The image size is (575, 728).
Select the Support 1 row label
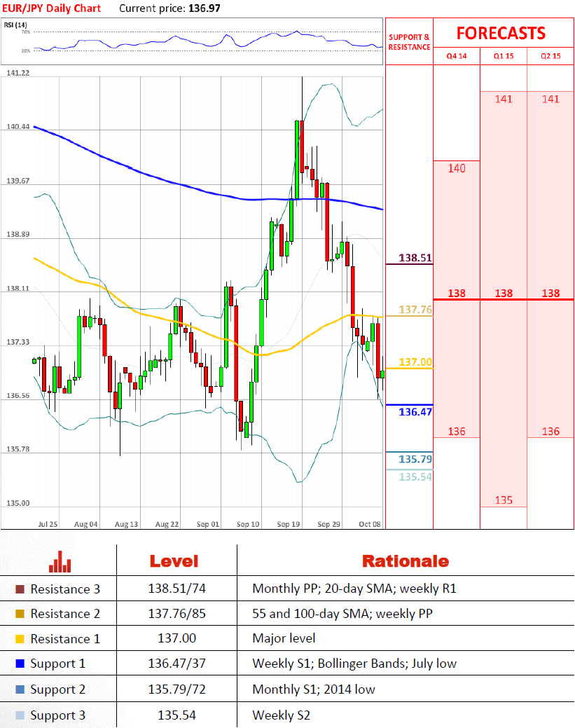(58, 664)
